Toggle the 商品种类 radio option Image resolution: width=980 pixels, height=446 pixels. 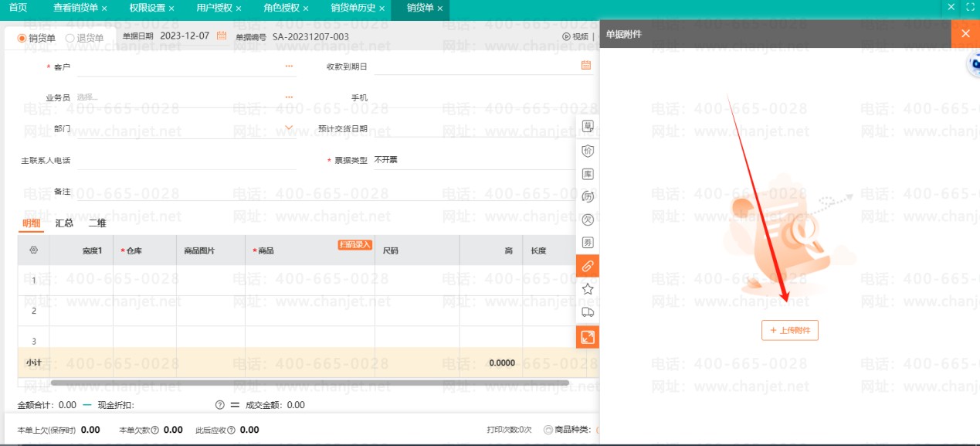click(548, 430)
